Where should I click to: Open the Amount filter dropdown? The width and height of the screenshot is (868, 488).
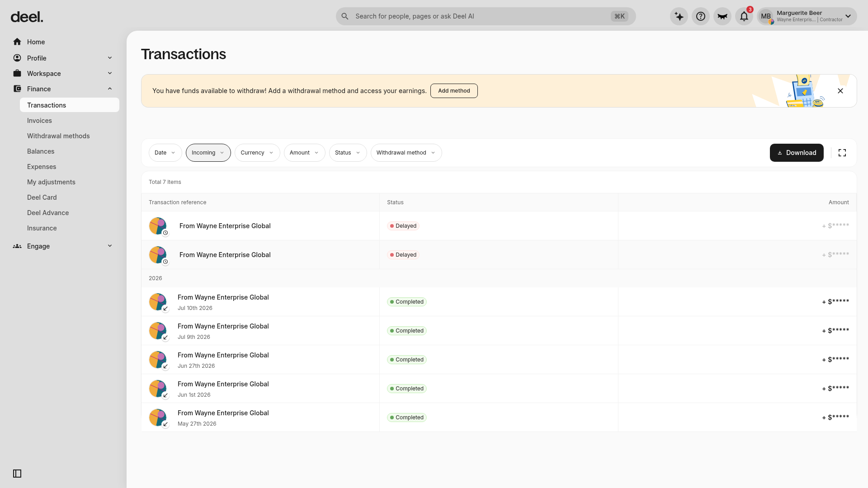(x=304, y=153)
